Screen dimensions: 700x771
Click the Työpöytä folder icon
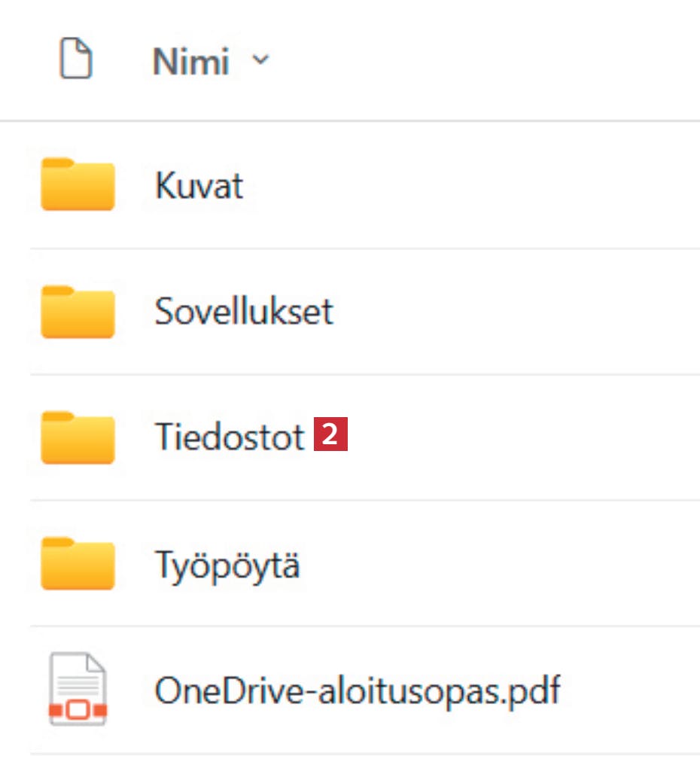pos(78,563)
